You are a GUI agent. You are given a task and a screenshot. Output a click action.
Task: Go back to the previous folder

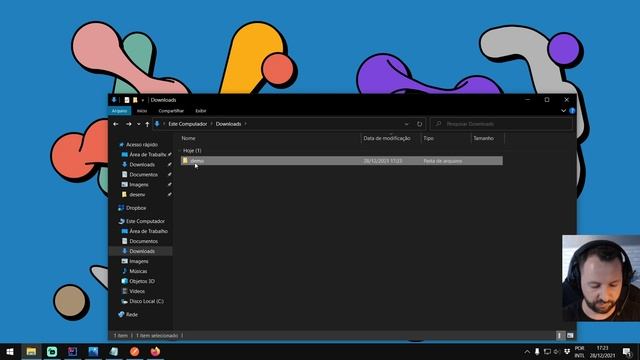(116, 124)
